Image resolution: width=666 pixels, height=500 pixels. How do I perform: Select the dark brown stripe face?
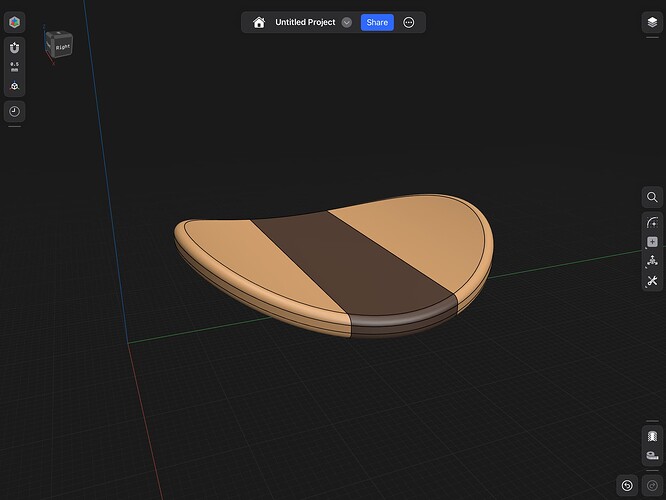(x=353, y=263)
